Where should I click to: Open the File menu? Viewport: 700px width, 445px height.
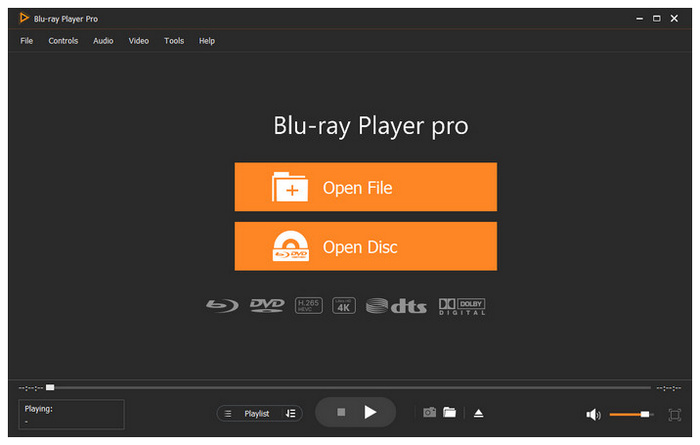coord(26,41)
